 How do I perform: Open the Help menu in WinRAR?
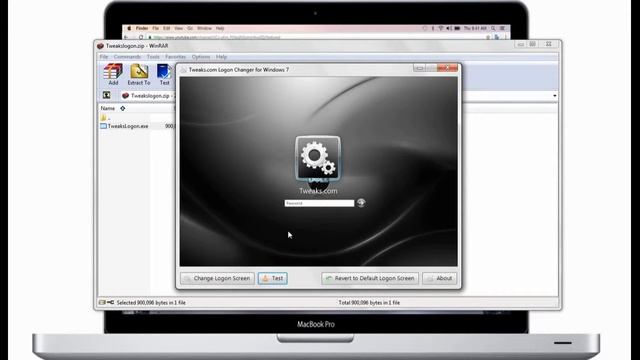coord(221,57)
